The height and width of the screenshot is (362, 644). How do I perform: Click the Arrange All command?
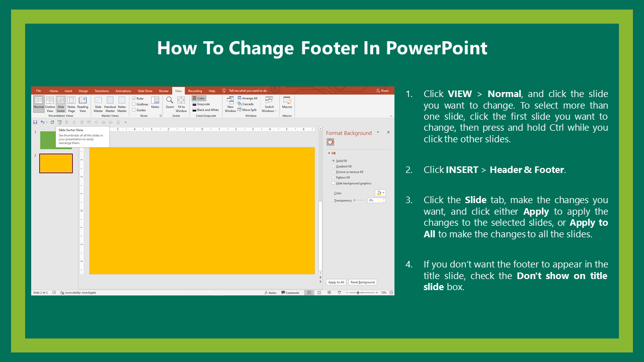coord(247,99)
